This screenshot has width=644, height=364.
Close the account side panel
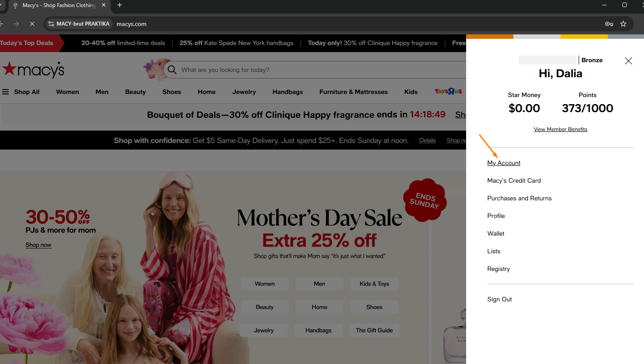pyautogui.click(x=628, y=61)
